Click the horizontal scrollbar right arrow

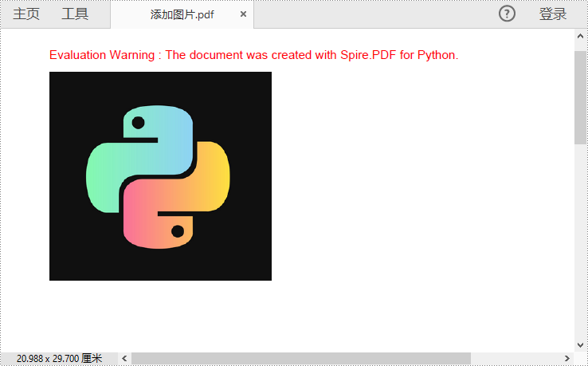(x=567, y=359)
